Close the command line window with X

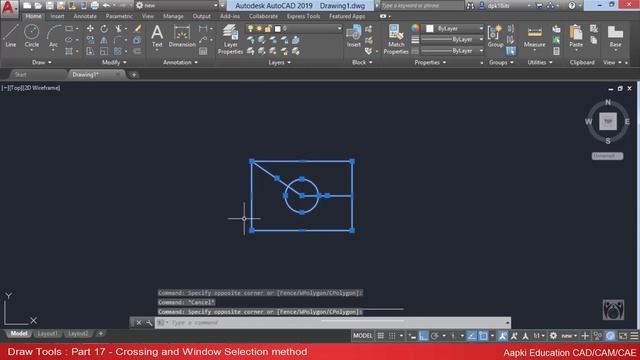[139, 323]
